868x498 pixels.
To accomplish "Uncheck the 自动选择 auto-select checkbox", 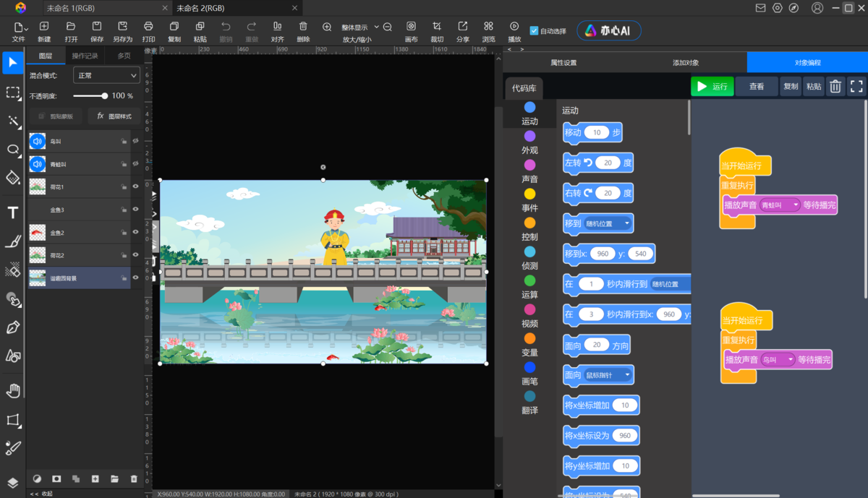I will coord(534,31).
